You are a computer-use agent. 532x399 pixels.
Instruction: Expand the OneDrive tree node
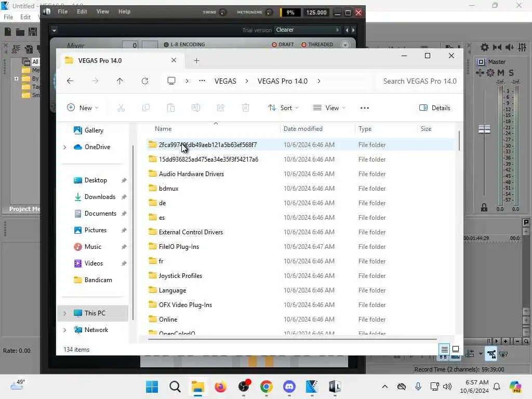coord(65,147)
